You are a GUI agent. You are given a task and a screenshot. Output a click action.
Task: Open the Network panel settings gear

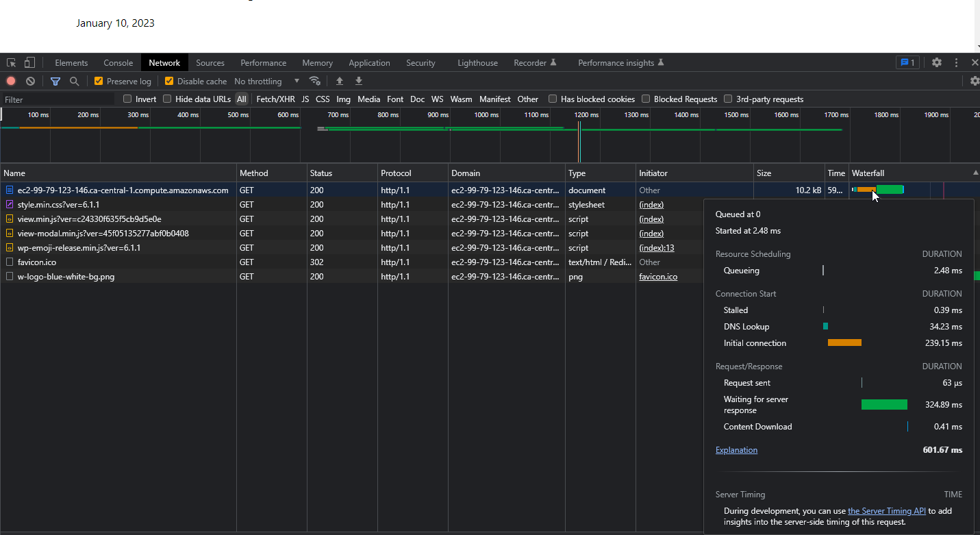coord(975,81)
